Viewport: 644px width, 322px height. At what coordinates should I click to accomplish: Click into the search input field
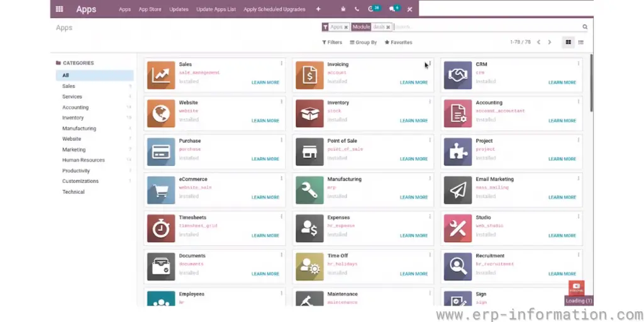pyautogui.click(x=487, y=27)
